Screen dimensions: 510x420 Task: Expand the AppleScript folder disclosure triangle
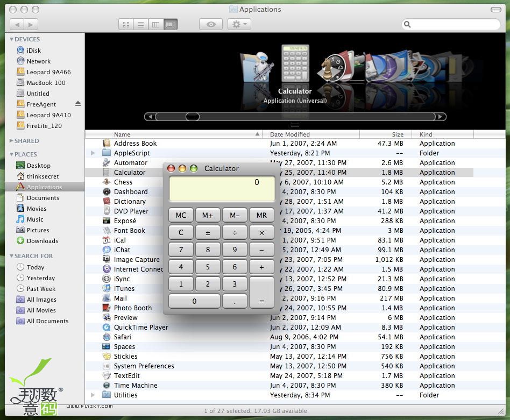point(93,153)
